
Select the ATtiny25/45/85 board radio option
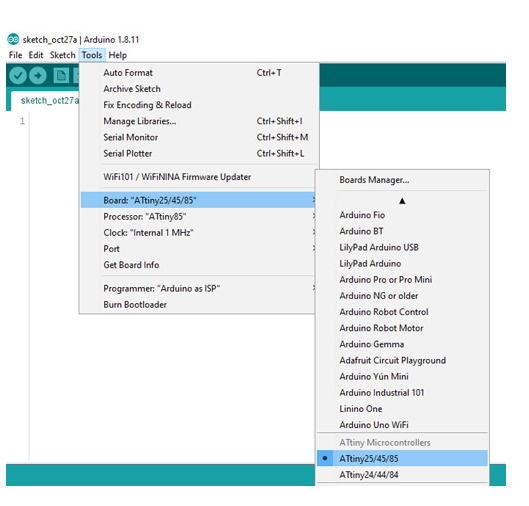tap(402, 458)
